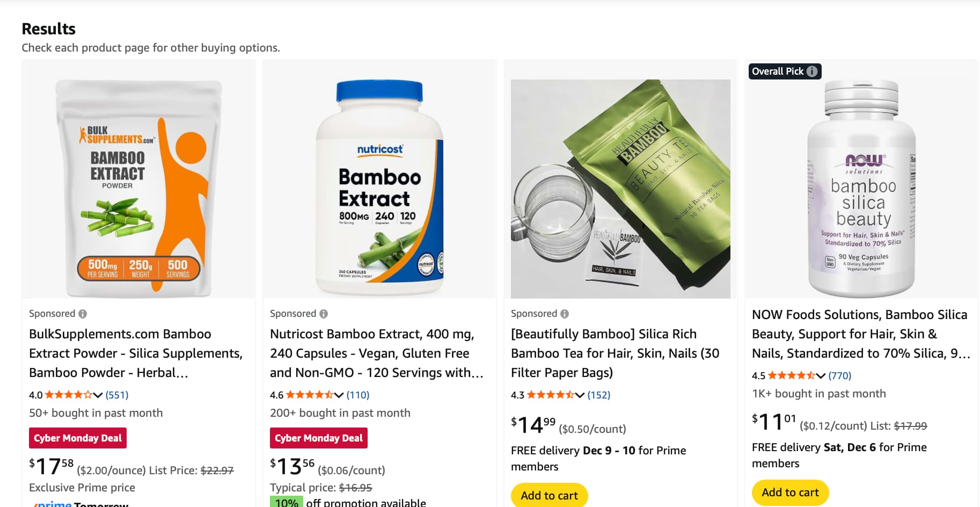Expand rating popover arrow for Nutricost capsules
This screenshot has width=980, height=507.
pyautogui.click(x=339, y=395)
